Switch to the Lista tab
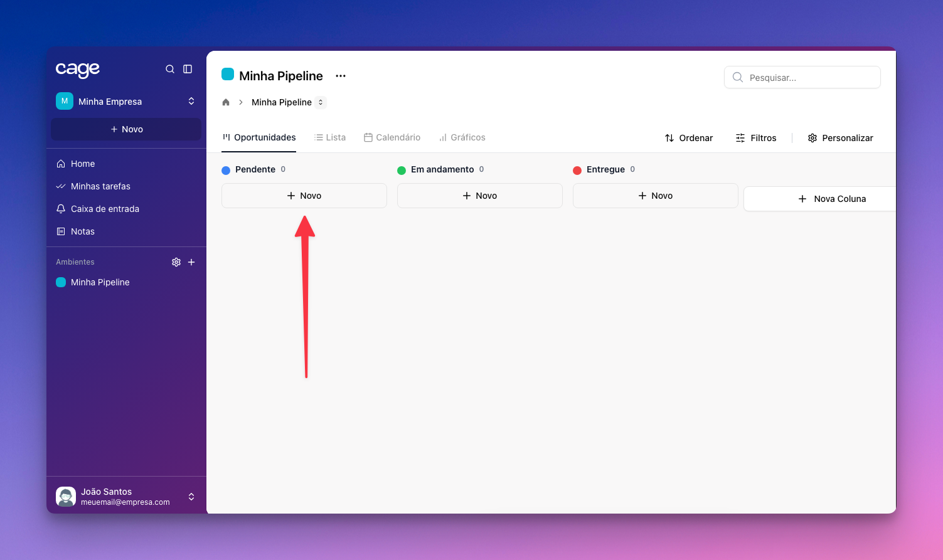 coord(330,137)
